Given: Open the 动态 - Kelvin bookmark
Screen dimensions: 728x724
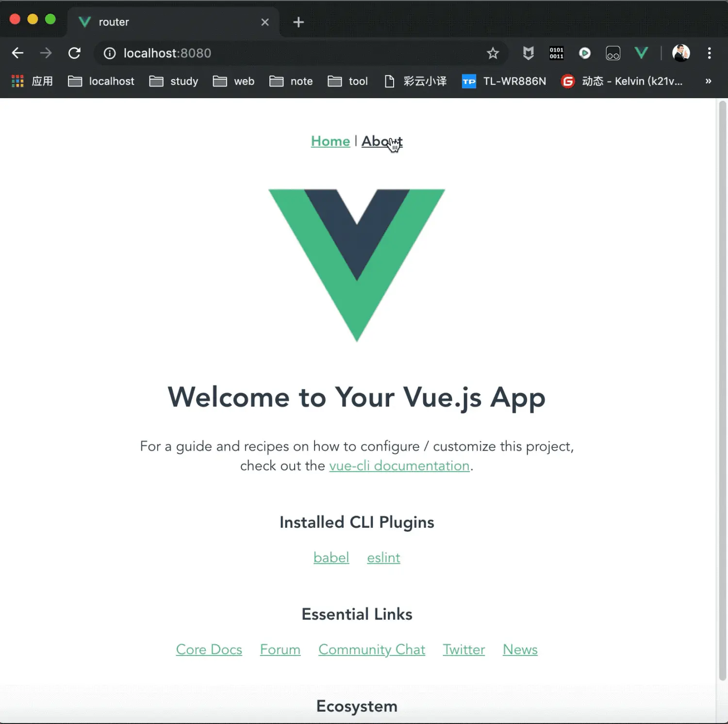Looking at the screenshot, I should tap(622, 81).
